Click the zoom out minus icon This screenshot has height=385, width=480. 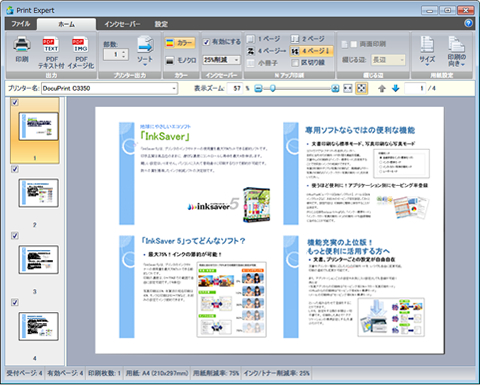(x=258, y=88)
